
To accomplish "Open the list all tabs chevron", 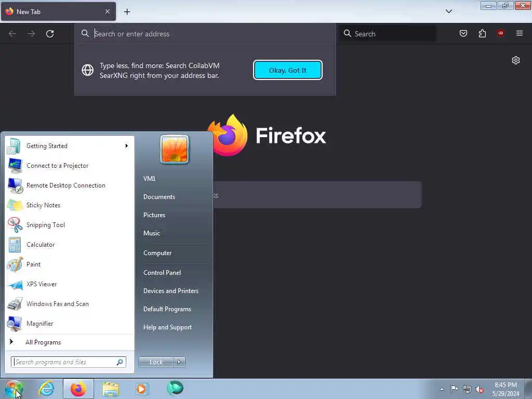I will click(x=449, y=11).
